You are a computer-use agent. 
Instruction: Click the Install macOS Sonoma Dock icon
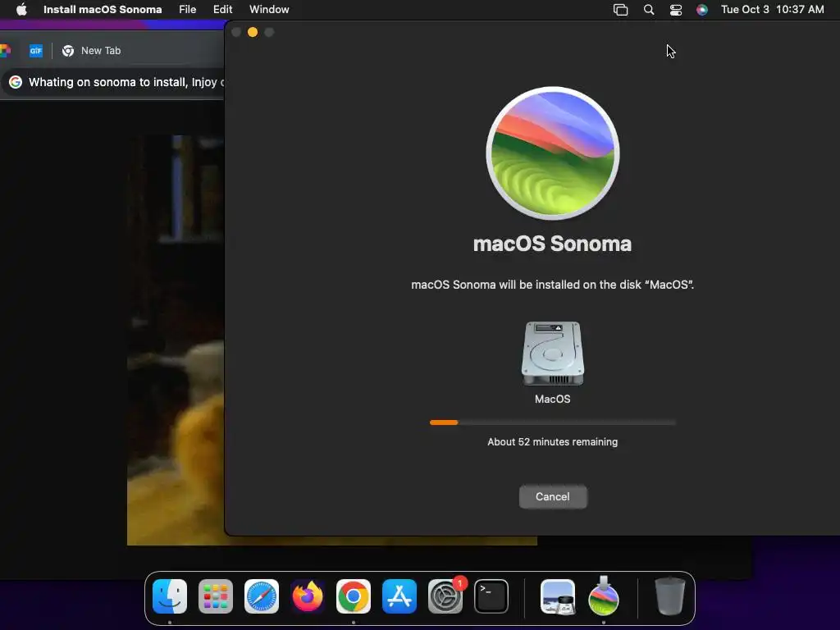(x=604, y=596)
